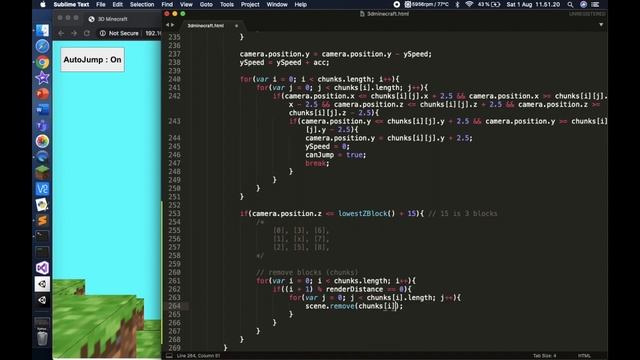Click the date and time in menu bar
640x360 pixels.
point(533,4)
